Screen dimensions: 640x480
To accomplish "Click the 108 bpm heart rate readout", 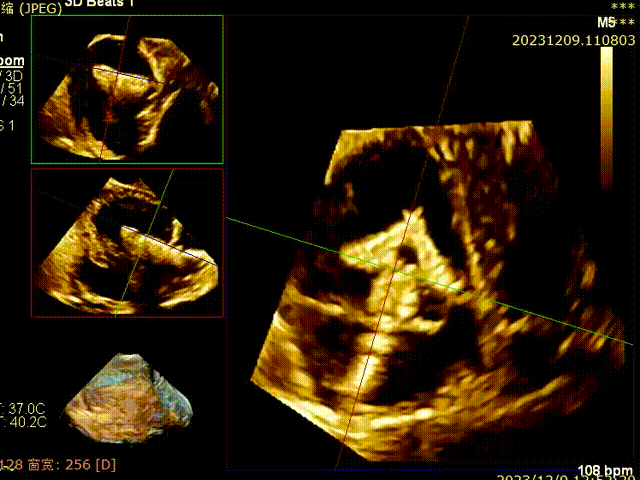I will click(x=606, y=470).
